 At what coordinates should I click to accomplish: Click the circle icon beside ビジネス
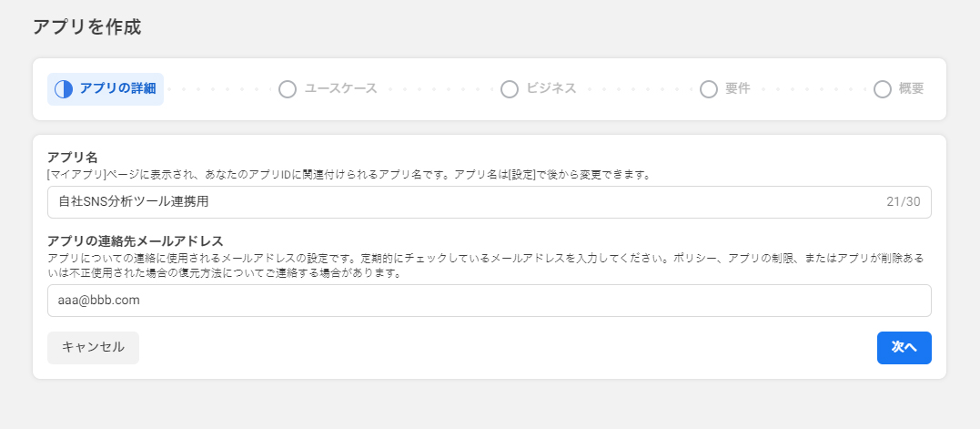pyautogui.click(x=510, y=89)
